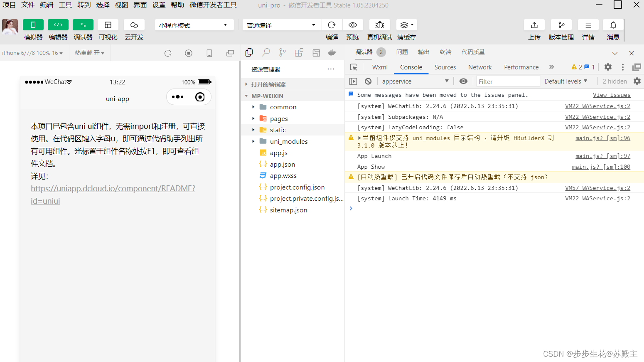Toggle the debugger panel button

click(x=83, y=25)
